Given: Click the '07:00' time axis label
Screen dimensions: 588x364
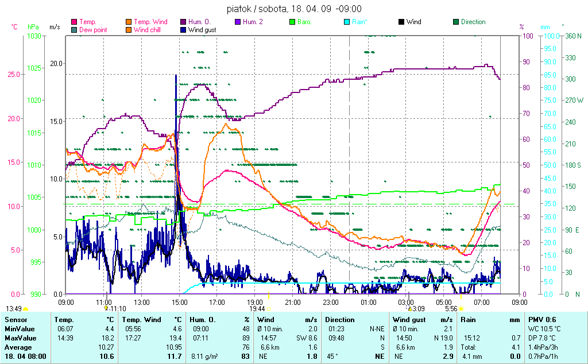Looking at the screenshot, I should pyautogui.click(x=482, y=302).
